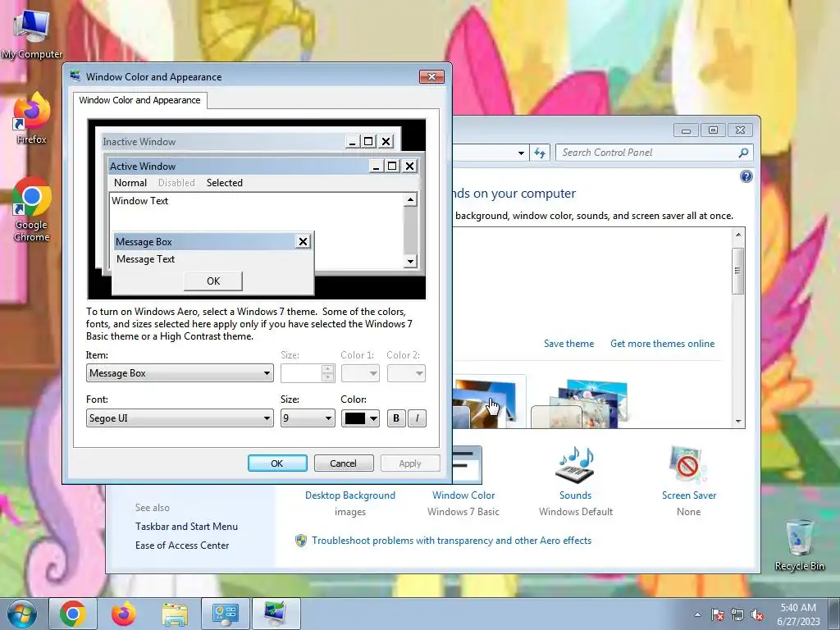Select the Characters theme thumbnail
840x630 pixels.
click(580, 403)
